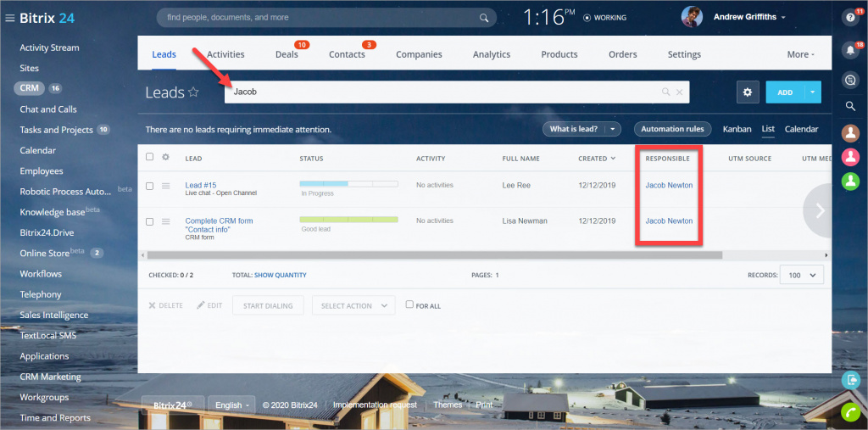Open Jacob Newton link in Lead #15 row
The image size is (868, 430).
669,185
